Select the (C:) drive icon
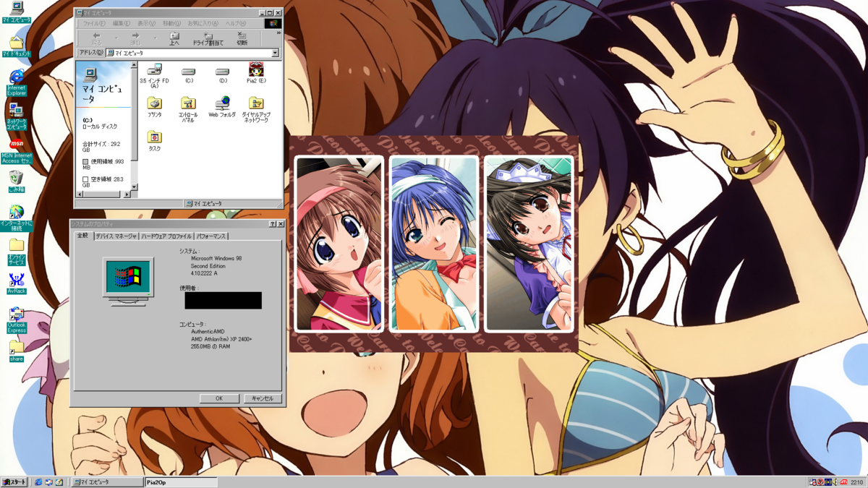Image resolution: width=868 pixels, height=488 pixels. pos(188,75)
